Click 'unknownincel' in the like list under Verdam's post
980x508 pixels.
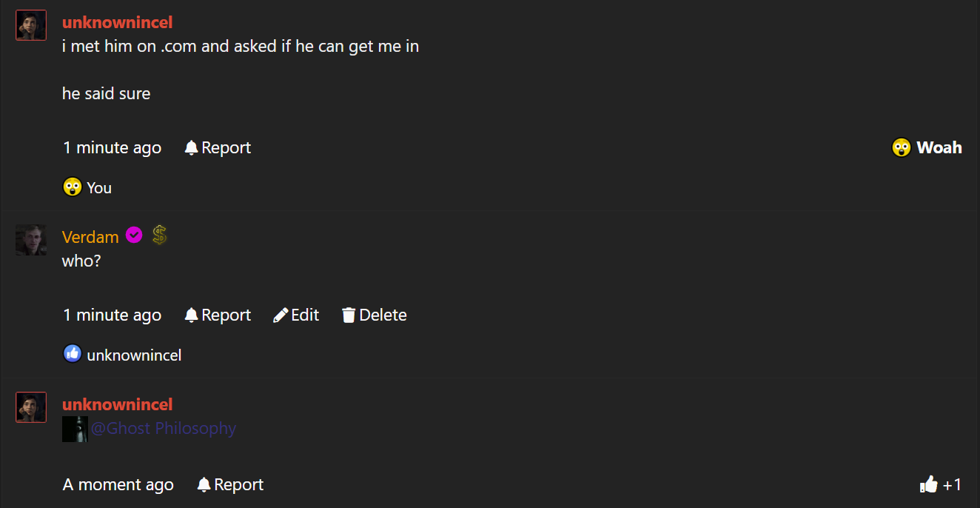[x=134, y=355]
